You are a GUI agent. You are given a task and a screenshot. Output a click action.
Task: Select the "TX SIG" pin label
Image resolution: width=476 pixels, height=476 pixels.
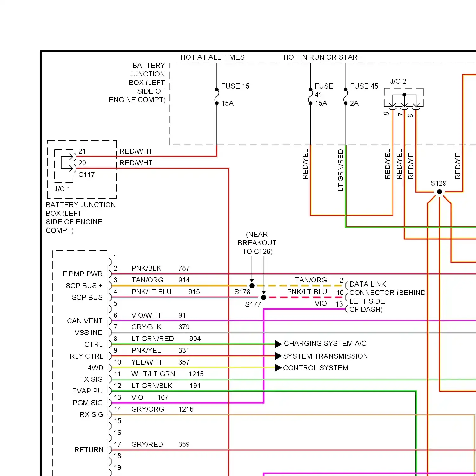pos(91,379)
